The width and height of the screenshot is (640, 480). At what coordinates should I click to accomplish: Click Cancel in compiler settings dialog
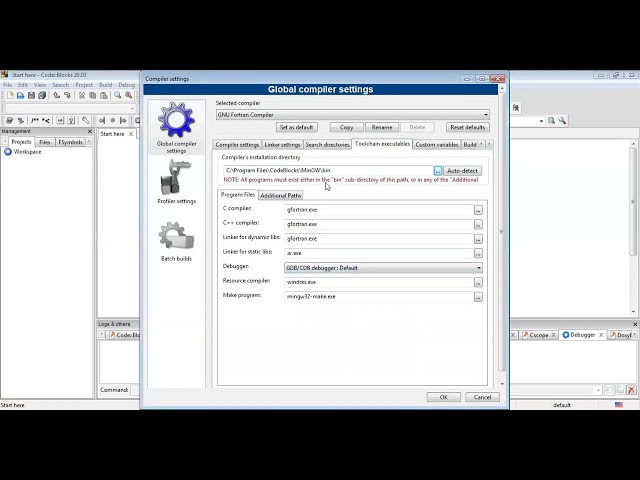click(x=482, y=397)
